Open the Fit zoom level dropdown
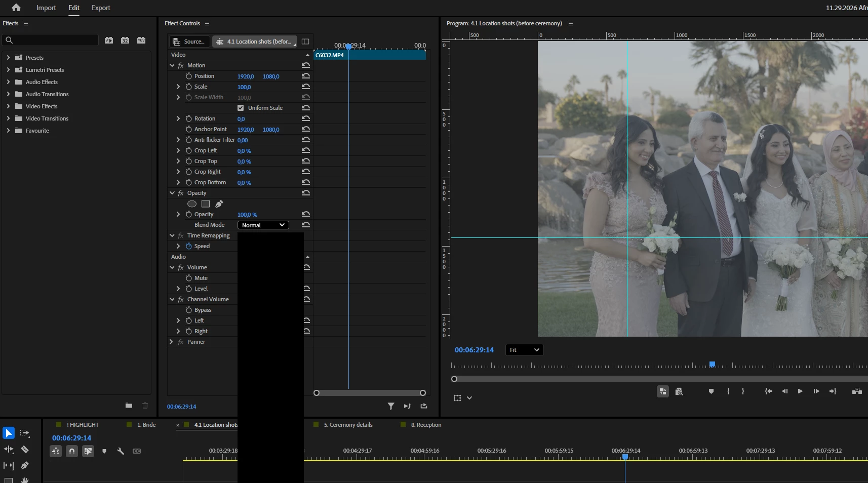 click(x=524, y=350)
